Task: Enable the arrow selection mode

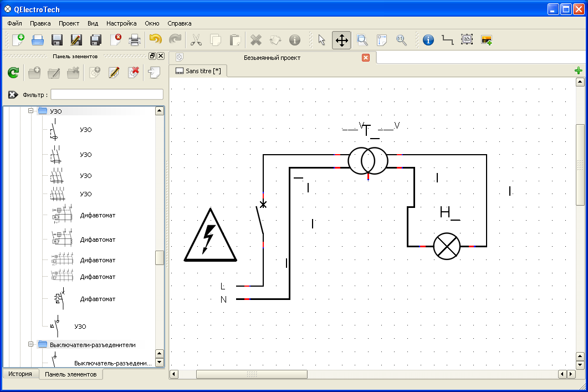Action: [322, 40]
